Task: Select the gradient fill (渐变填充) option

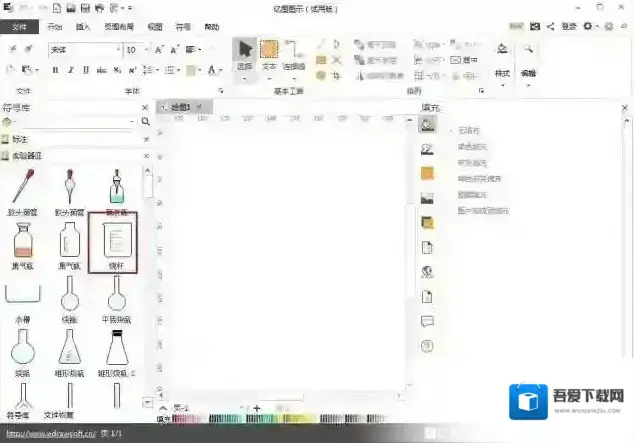Action: pos(472,163)
